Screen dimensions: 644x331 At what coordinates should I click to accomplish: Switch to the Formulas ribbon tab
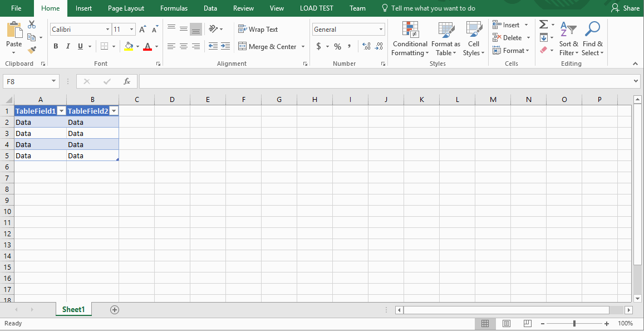pos(173,8)
